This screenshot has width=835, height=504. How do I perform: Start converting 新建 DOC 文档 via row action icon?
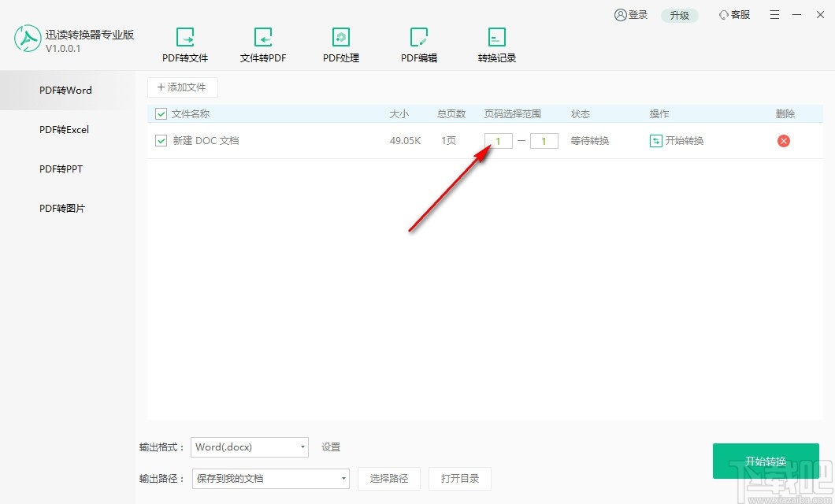point(676,140)
